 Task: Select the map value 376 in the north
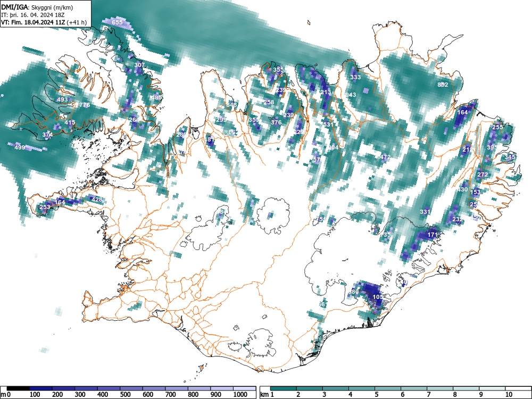point(277,122)
